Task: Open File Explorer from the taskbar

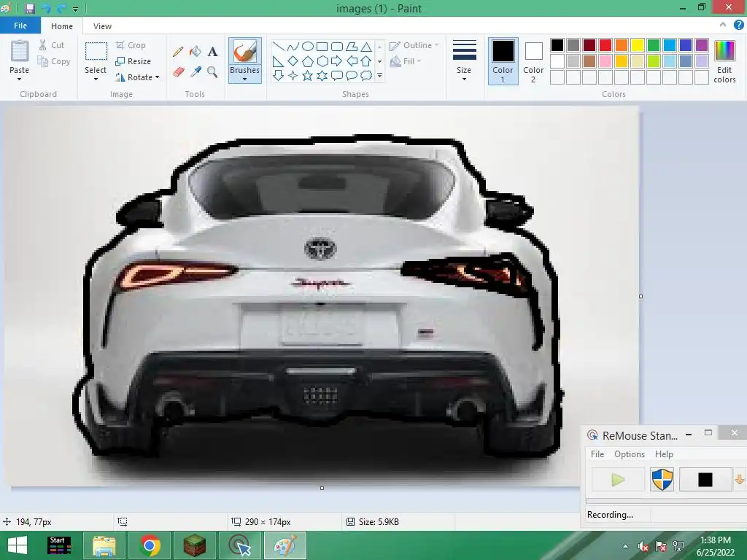Action: (104, 545)
